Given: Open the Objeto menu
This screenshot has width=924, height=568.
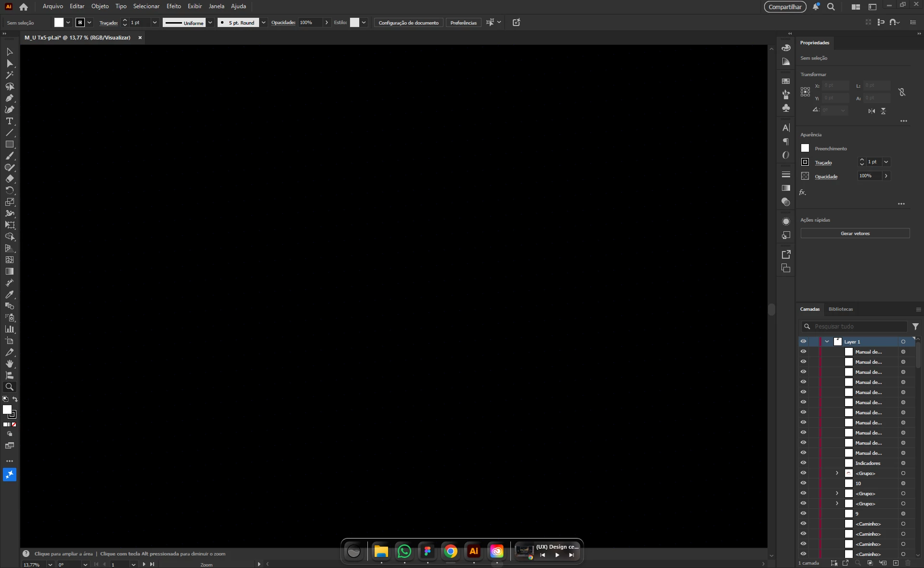Looking at the screenshot, I should [100, 6].
